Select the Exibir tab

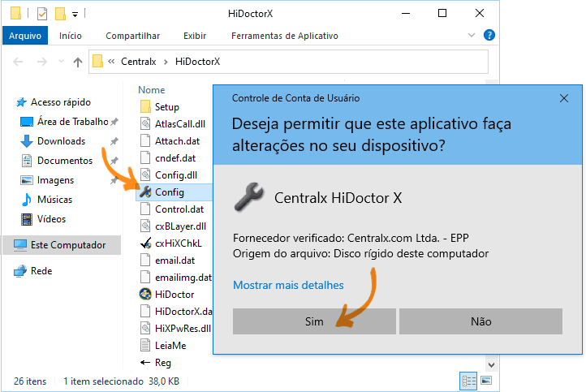pos(195,36)
